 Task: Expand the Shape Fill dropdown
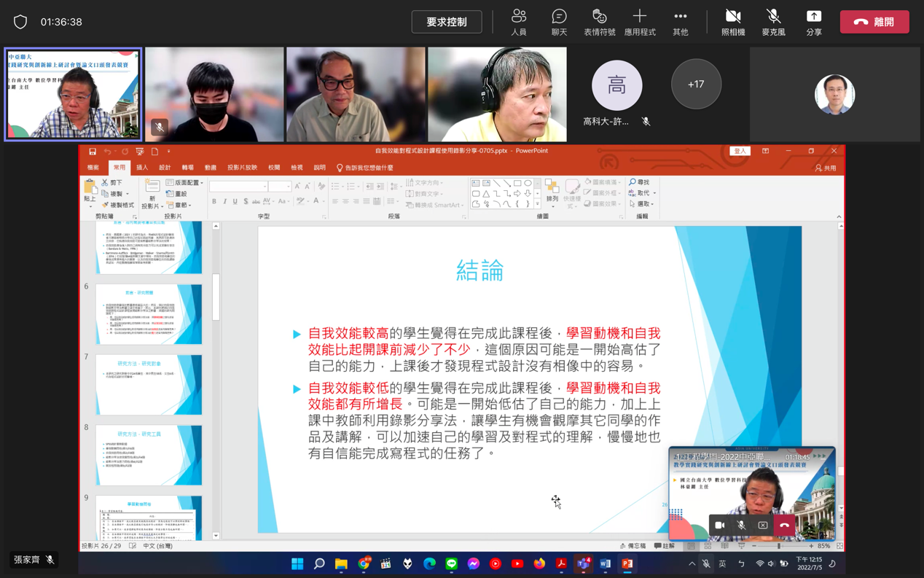603,183
